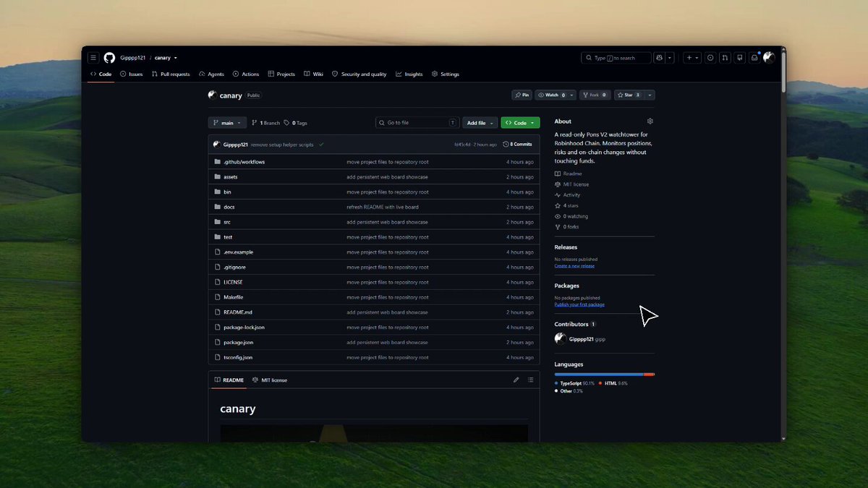Click the orange HTML language dot
Viewport: 868px width, 488px height.
tap(600, 383)
